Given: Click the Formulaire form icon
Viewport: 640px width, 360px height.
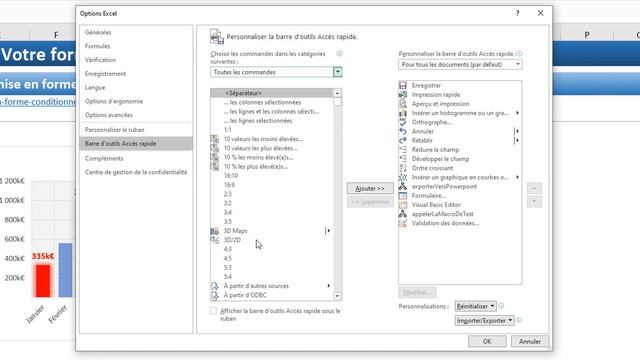Looking at the screenshot, I should 403,196.
